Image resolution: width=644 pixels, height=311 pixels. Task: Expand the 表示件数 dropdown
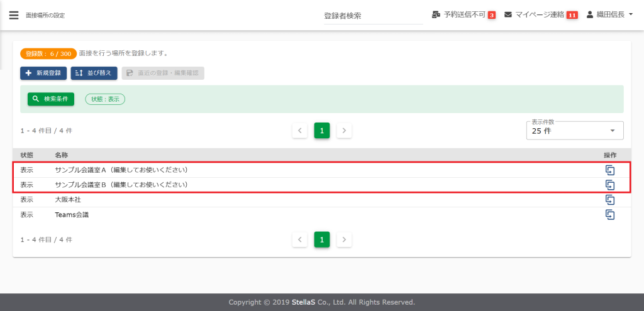coord(574,131)
